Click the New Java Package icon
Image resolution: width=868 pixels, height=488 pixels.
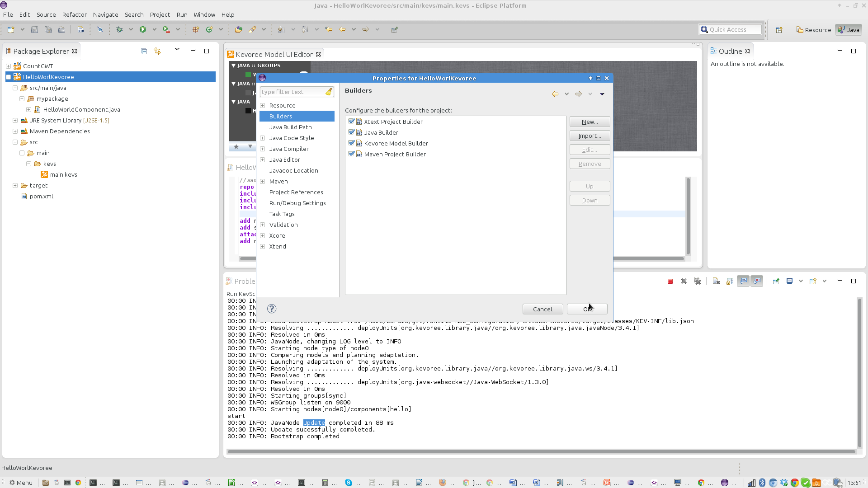pyautogui.click(x=196, y=29)
